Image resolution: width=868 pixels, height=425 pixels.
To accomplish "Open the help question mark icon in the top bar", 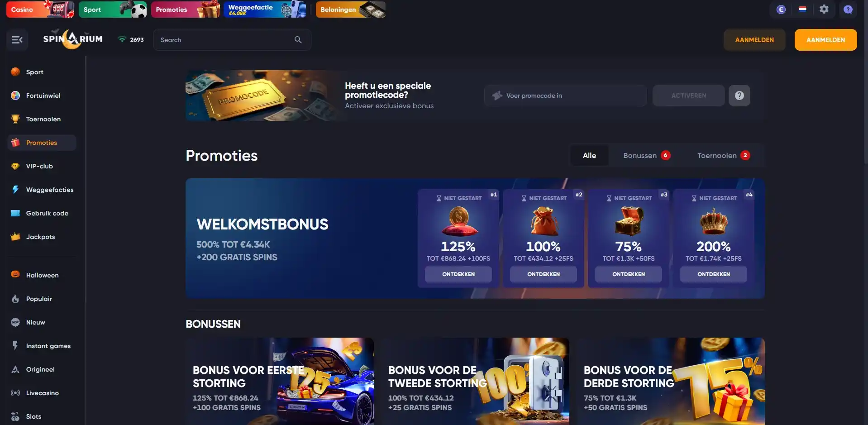I will coord(848,10).
